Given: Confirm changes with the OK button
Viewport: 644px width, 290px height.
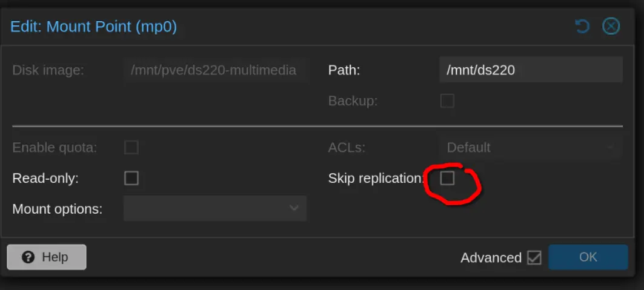Looking at the screenshot, I should coord(588,257).
